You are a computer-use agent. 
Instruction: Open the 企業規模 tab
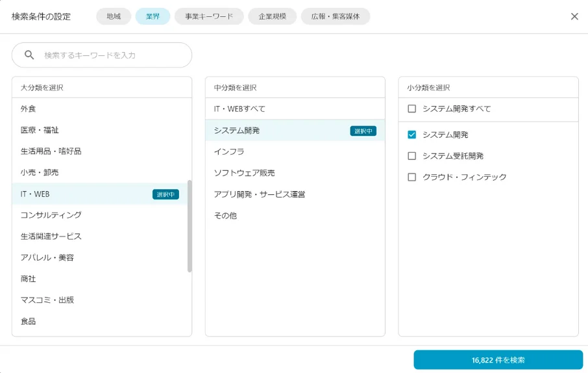(x=272, y=16)
